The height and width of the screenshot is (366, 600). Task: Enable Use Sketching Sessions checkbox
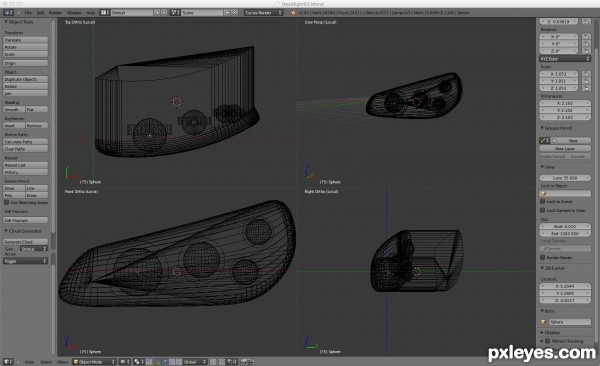point(7,202)
